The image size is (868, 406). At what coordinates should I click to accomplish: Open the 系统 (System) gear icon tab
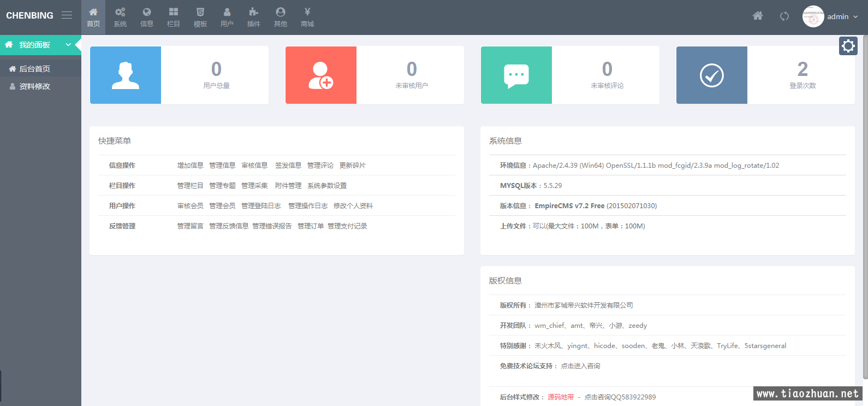tap(120, 17)
